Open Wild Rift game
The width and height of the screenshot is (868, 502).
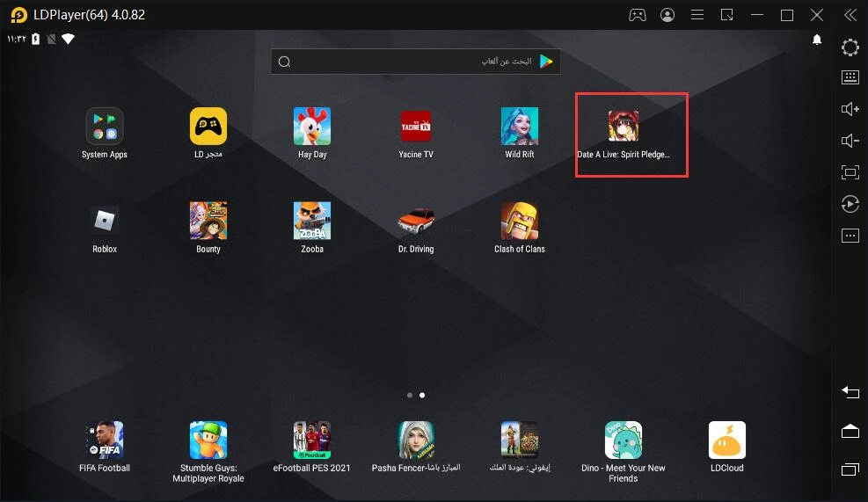point(519,127)
